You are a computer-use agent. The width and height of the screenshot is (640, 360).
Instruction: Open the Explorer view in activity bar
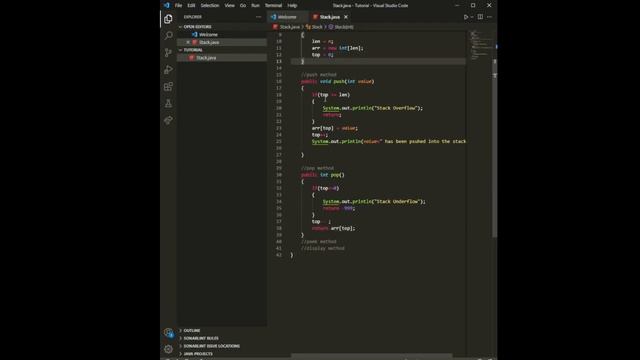[x=168, y=19]
